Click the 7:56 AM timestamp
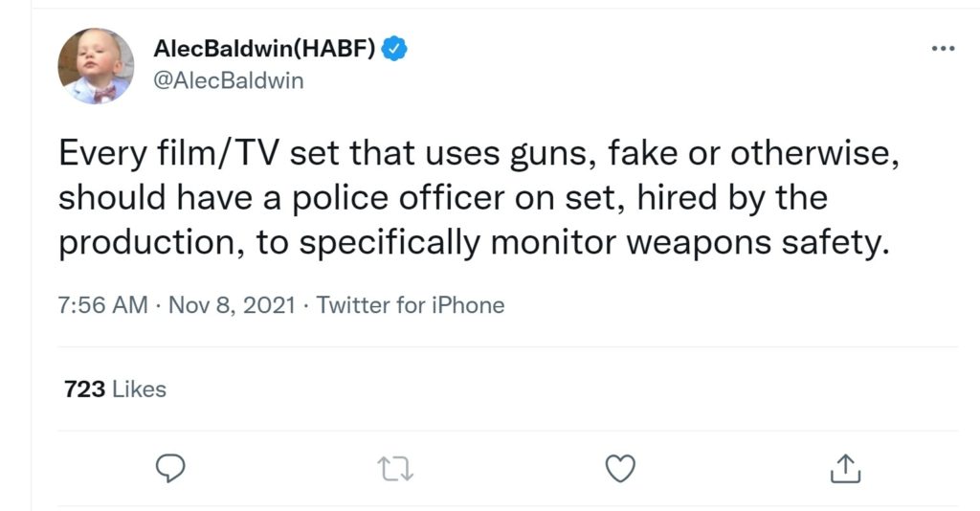The image size is (980, 511). (x=102, y=305)
